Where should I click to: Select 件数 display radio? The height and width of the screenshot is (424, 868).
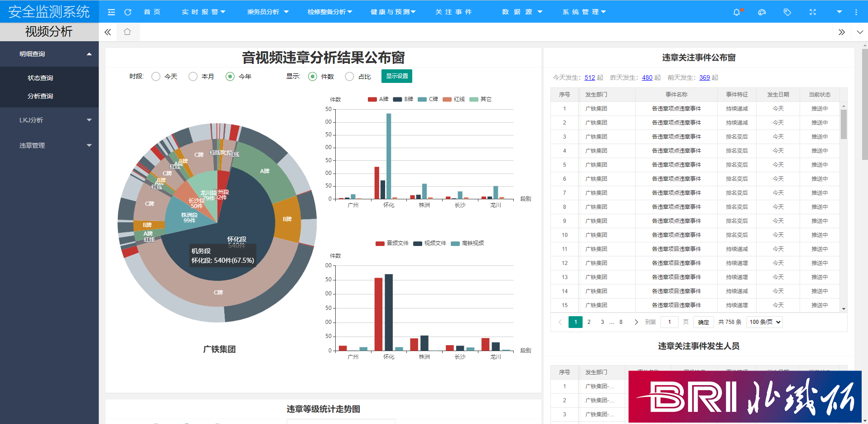[313, 77]
